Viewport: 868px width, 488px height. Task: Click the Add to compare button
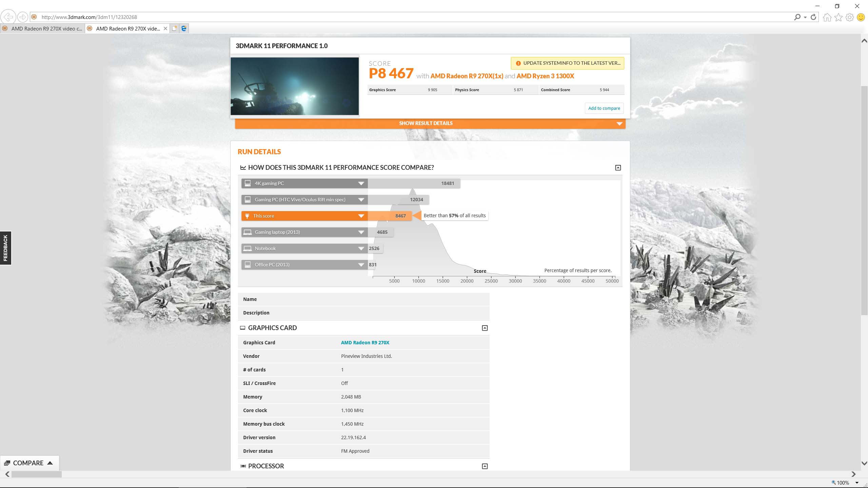click(x=604, y=108)
